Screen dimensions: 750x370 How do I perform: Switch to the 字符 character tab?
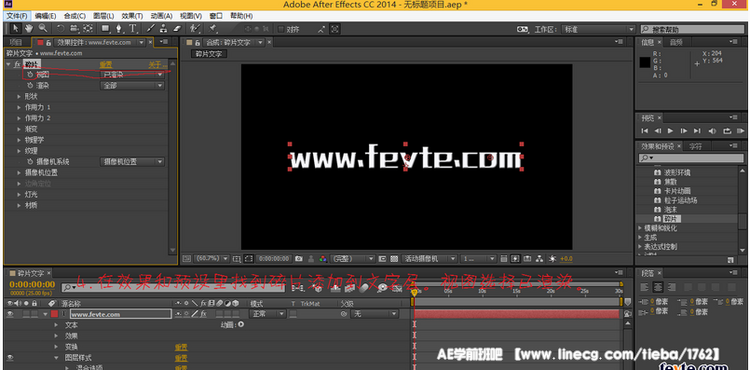point(695,146)
